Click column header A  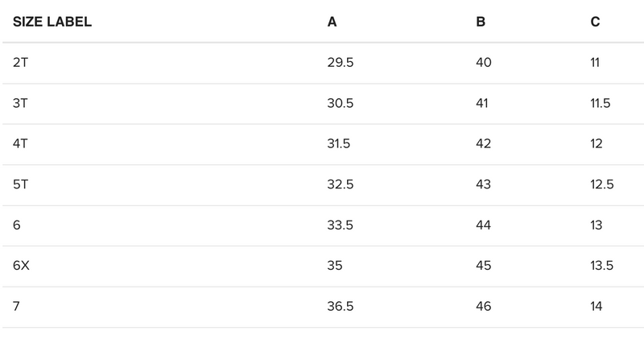pyautogui.click(x=332, y=22)
